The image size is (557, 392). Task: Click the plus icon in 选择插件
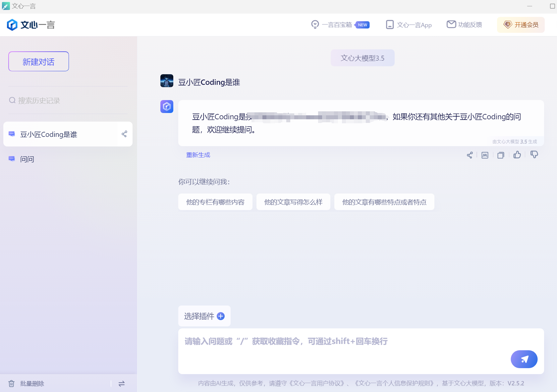point(221,316)
